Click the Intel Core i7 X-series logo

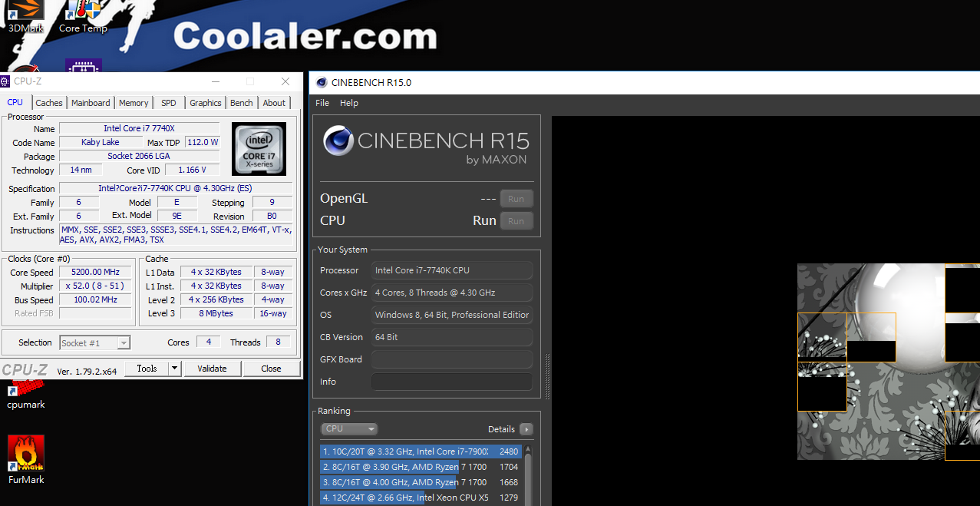(259, 148)
